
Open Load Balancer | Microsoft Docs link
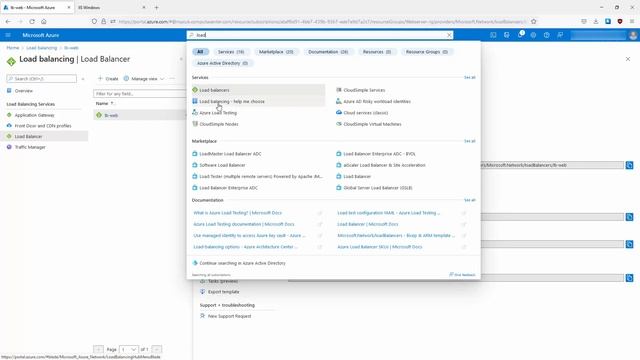pyautogui.click(x=368, y=224)
